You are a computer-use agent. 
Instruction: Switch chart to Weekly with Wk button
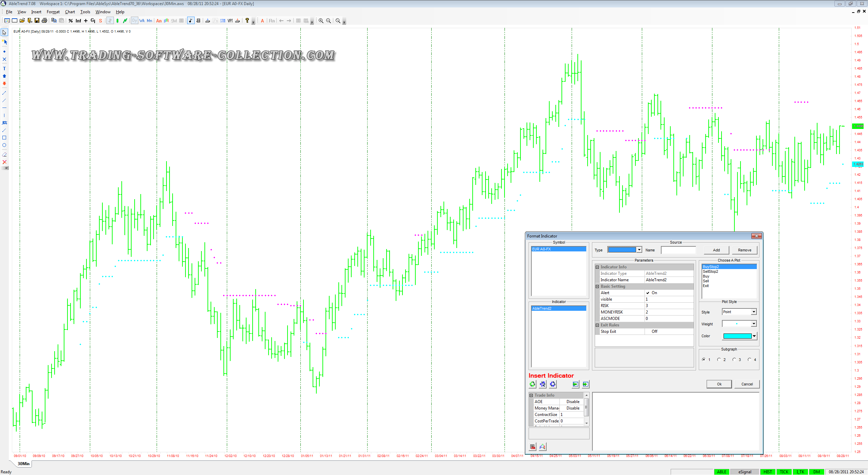[x=142, y=21]
